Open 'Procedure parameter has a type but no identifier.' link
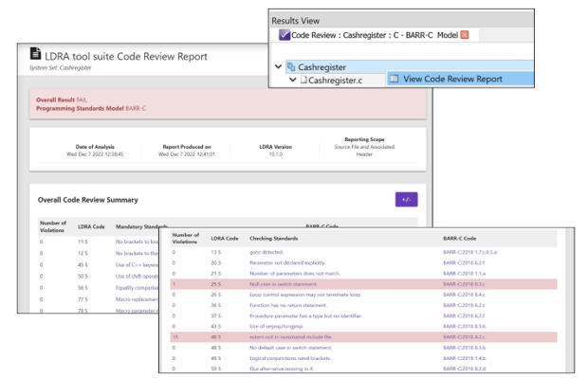 click(x=305, y=315)
